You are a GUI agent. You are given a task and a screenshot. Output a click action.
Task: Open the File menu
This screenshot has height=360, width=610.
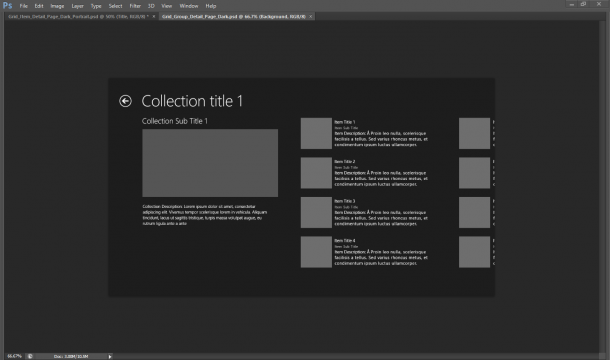point(24,6)
